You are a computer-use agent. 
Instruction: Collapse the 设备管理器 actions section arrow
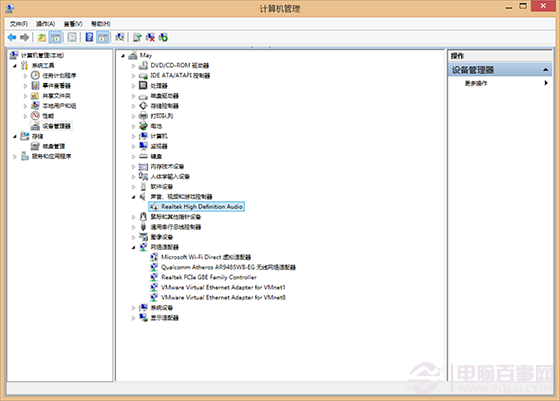point(545,70)
